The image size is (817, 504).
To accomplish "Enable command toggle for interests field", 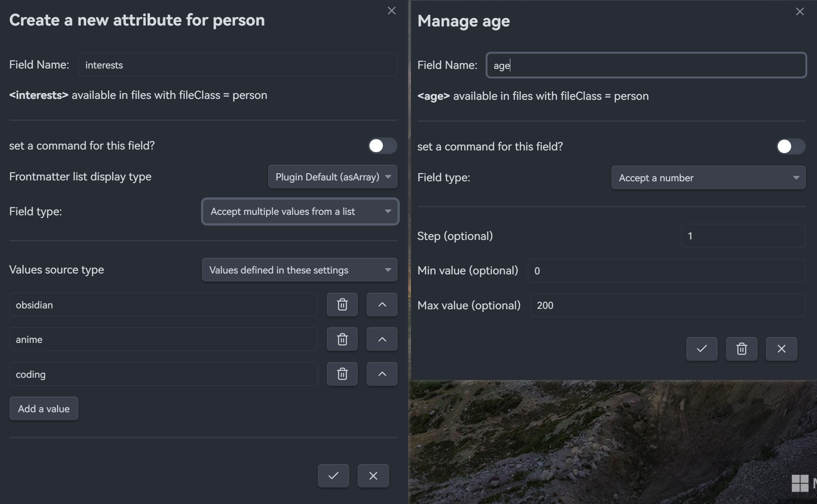I will coord(382,146).
